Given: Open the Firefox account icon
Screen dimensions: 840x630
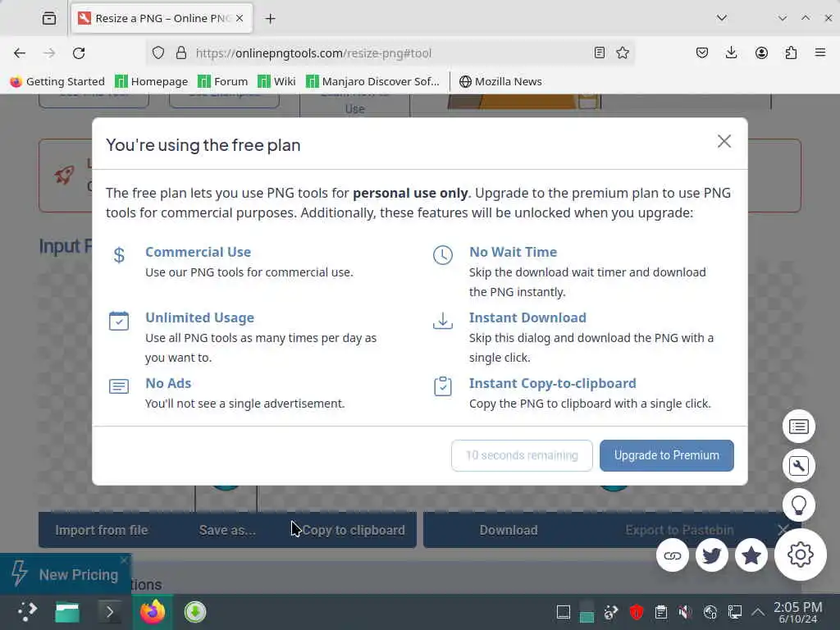Looking at the screenshot, I should (761, 52).
